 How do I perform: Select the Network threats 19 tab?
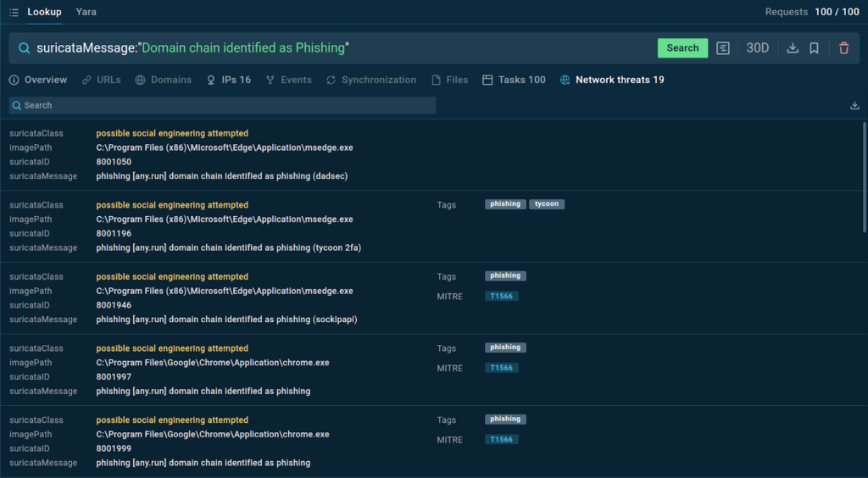pyautogui.click(x=612, y=80)
